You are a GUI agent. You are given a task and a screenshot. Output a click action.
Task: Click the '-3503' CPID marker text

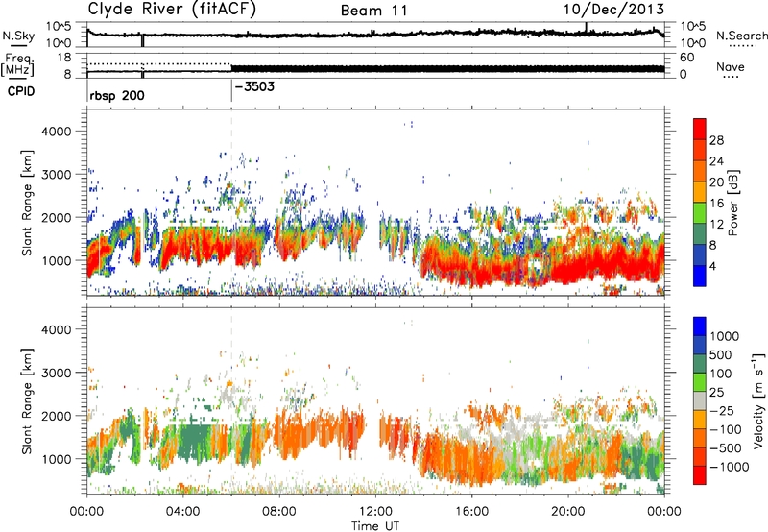(254, 86)
